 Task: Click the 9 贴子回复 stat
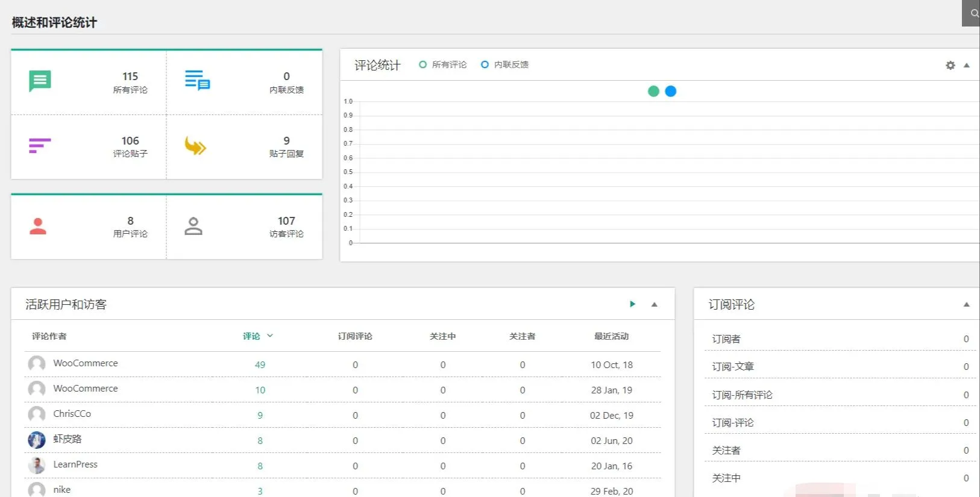pos(286,146)
